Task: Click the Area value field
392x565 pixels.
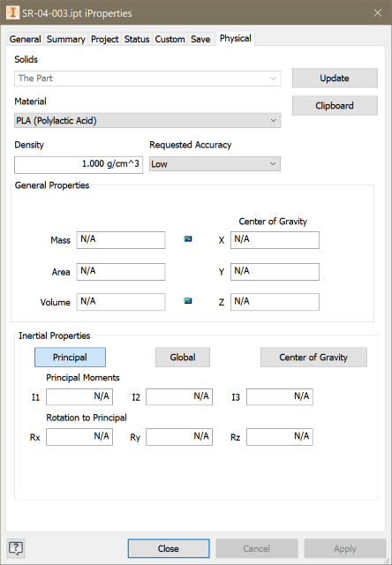Action: [x=121, y=272]
